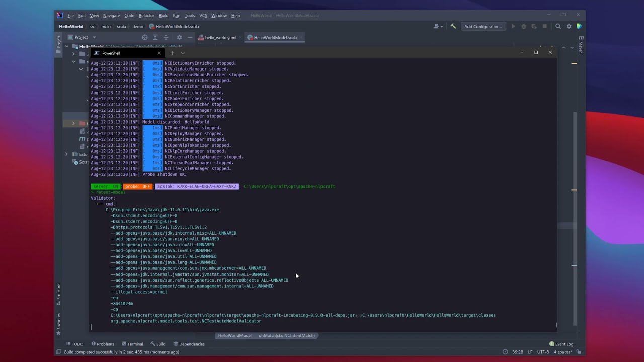The image size is (644, 362).
Task: Click the demo breadcrumb
Action: click(x=138, y=27)
